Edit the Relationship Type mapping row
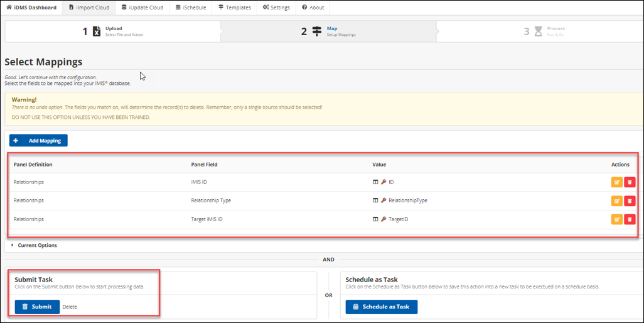The height and width of the screenshot is (323, 644). (617, 201)
